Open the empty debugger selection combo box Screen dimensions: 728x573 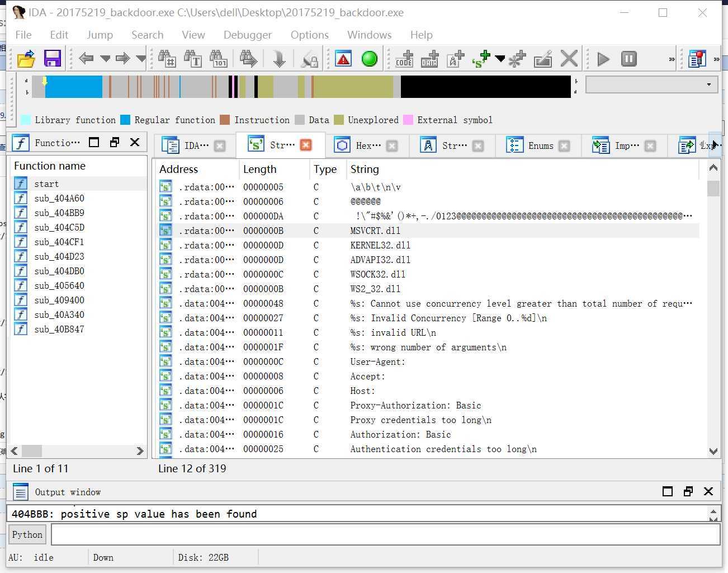(x=651, y=84)
